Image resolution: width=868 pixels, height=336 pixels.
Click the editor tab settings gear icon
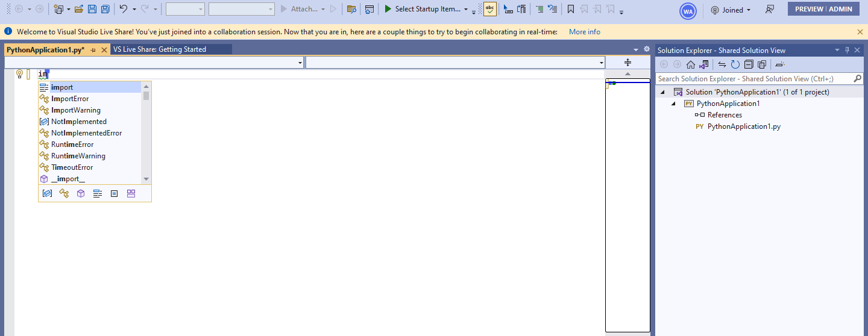tap(647, 49)
